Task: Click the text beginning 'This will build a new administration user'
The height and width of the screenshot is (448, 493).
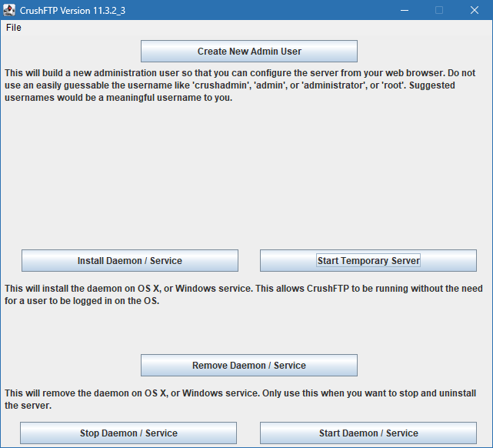Action: (x=240, y=85)
